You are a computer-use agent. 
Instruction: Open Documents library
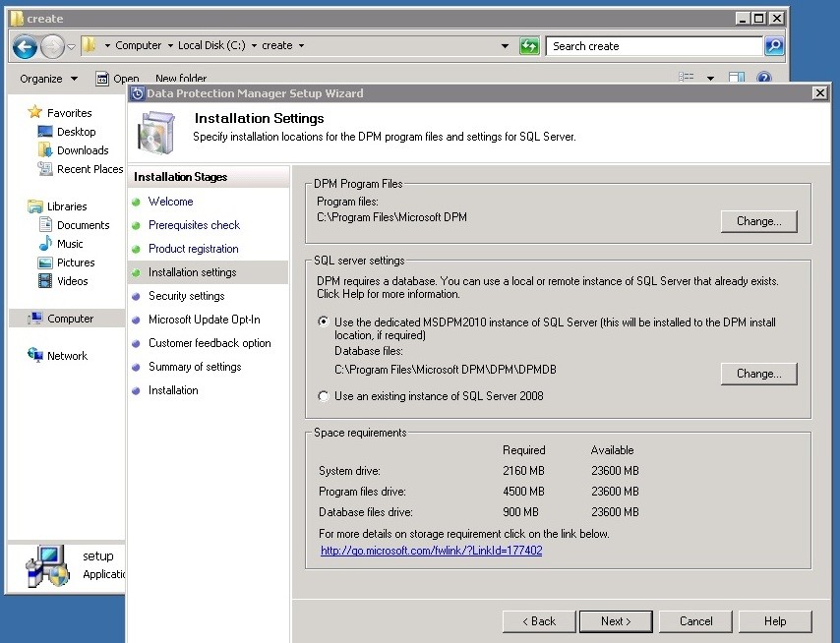83,225
